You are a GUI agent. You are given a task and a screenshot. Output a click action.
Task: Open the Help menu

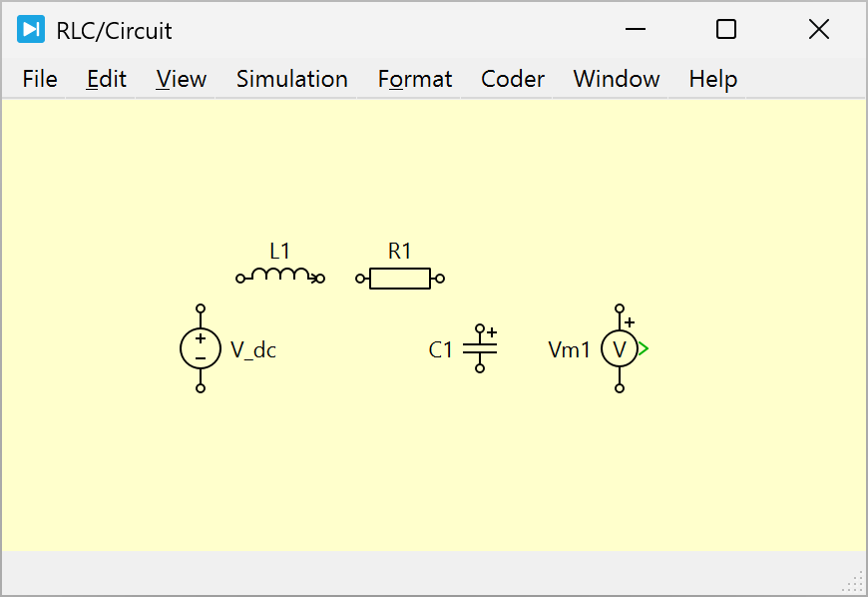point(713,79)
